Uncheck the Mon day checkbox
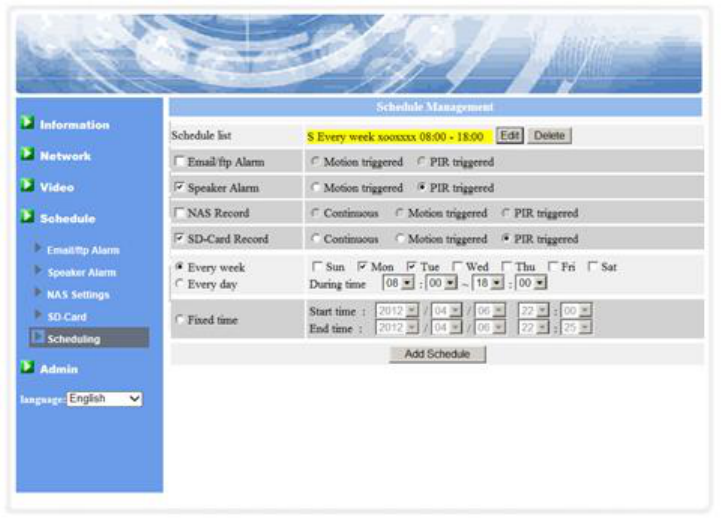 point(362,266)
